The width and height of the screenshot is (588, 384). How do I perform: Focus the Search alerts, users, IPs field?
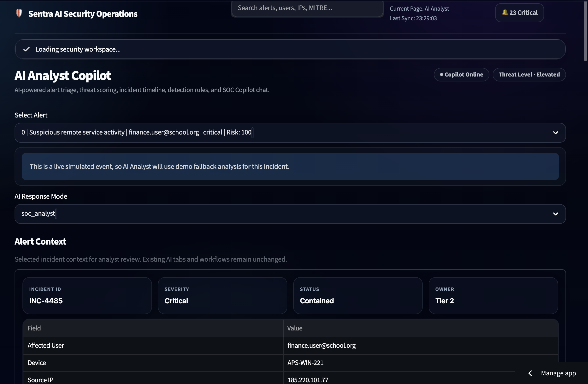click(307, 8)
